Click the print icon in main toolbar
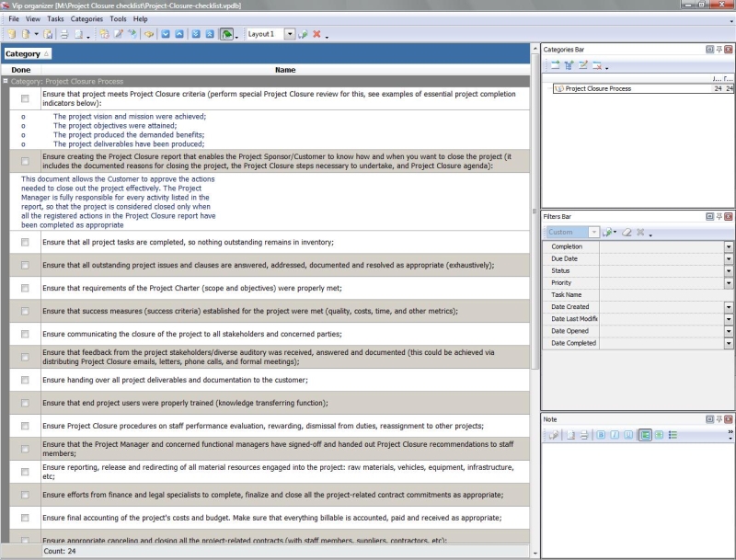736x560 pixels. (64, 34)
